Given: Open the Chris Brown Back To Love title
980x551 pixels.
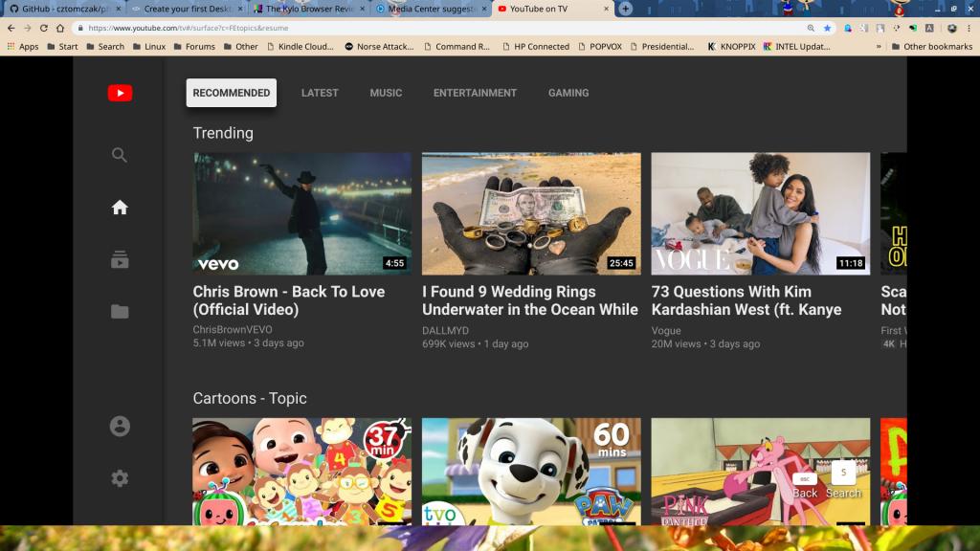Looking at the screenshot, I should 289,300.
